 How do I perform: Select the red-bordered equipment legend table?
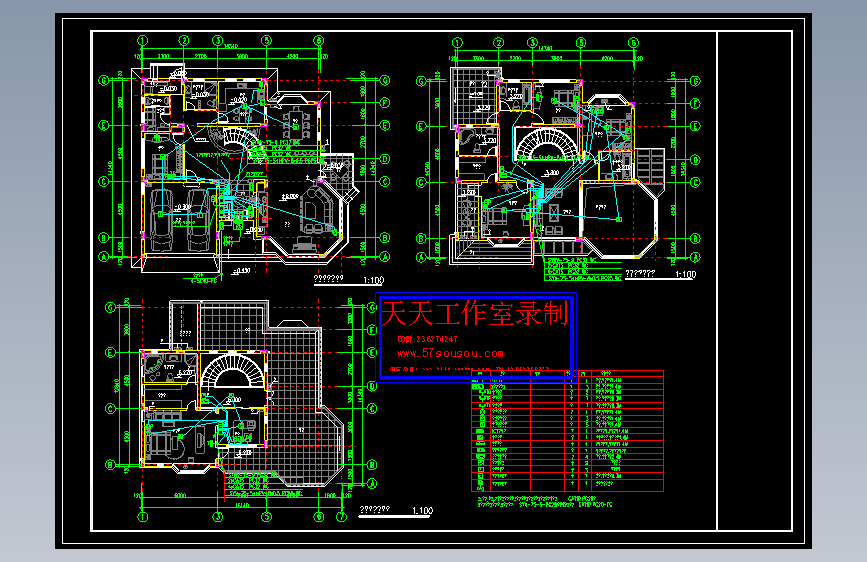pyautogui.click(x=567, y=431)
